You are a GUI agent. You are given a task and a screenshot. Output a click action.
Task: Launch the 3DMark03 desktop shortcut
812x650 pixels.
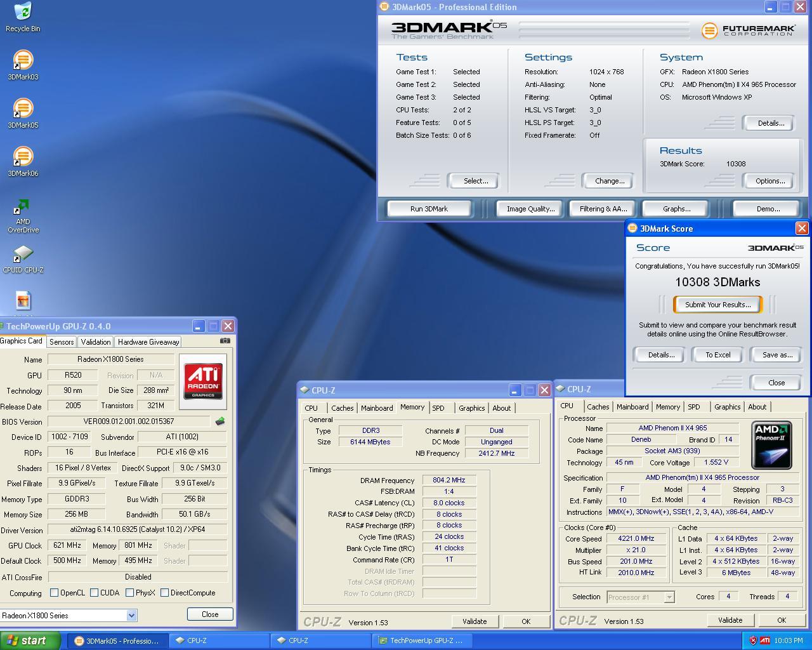[23, 65]
